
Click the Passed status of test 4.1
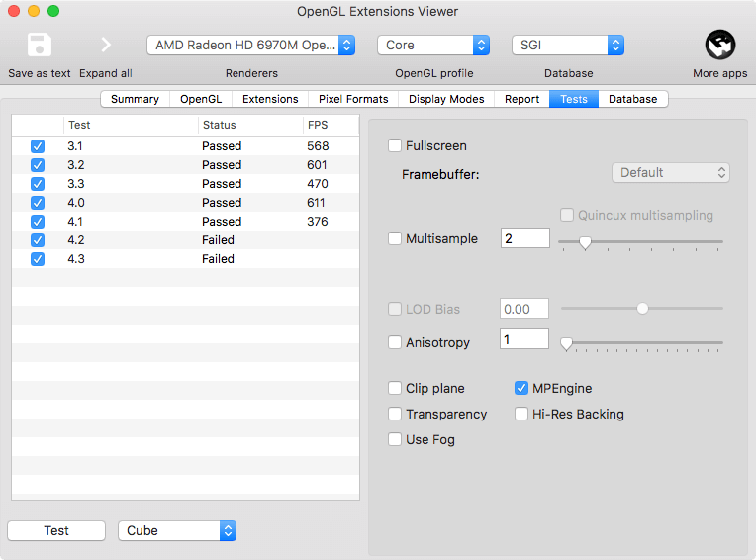[x=222, y=222]
